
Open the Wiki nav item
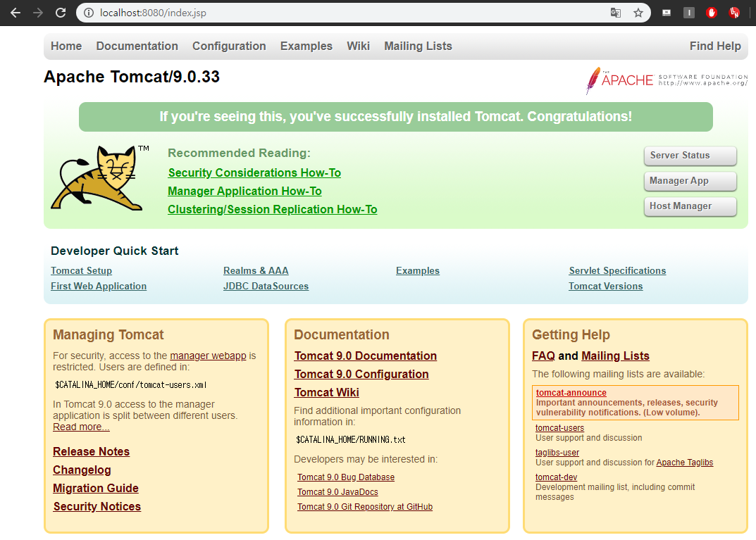point(358,46)
